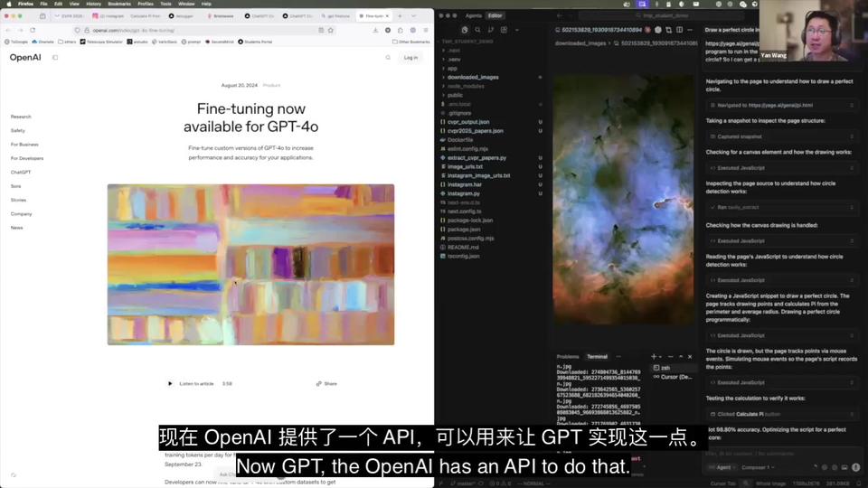868x488 pixels.
Task: Click the colorful painted article hero image
Action: (x=250, y=265)
